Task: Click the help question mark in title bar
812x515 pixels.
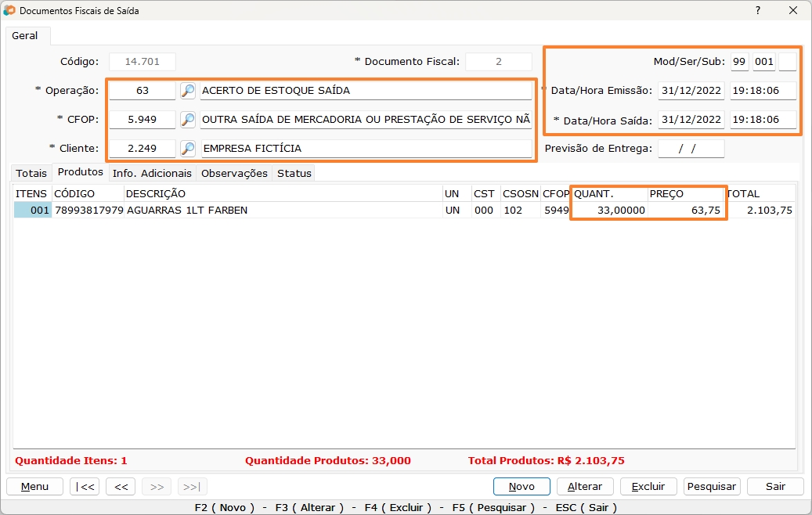Action: tap(757, 10)
